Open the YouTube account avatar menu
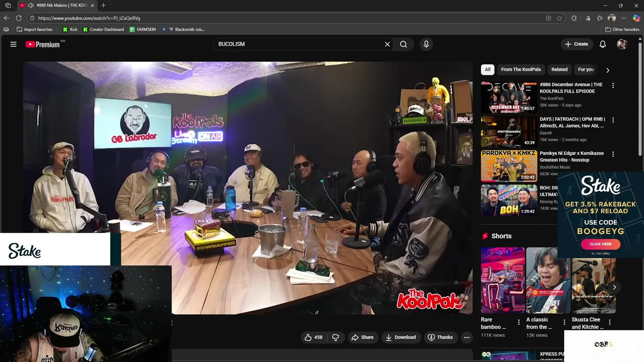 tap(622, 44)
